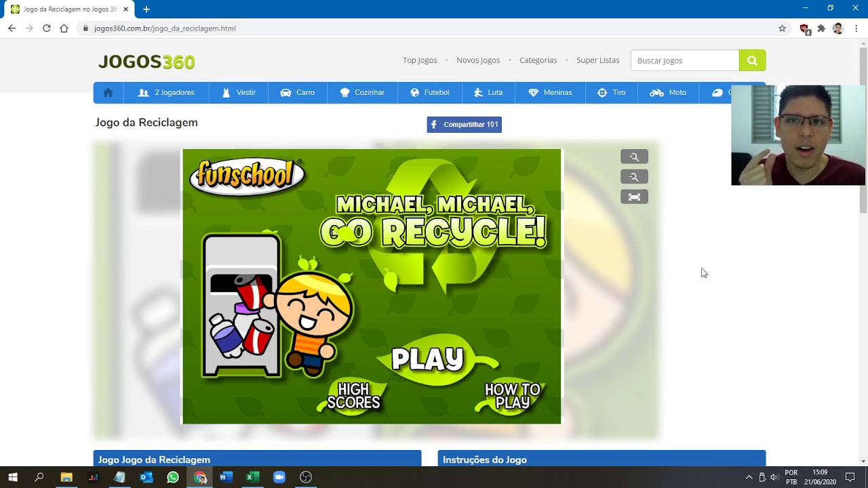Open Outlook from the taskbar

(x=146, y=477)
